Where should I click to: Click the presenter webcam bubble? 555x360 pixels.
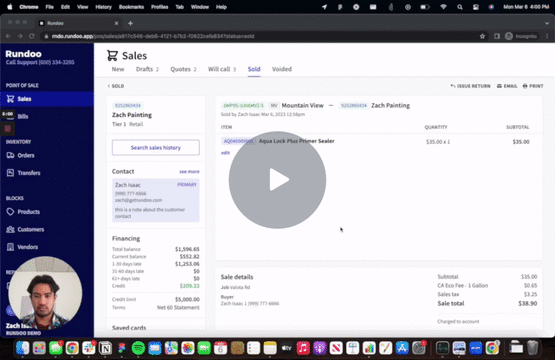coord(45,293)
